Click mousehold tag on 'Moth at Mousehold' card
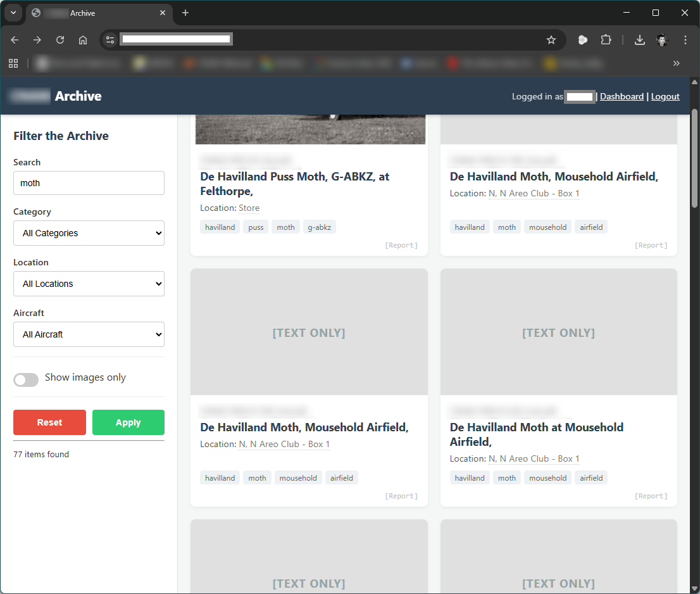Viewport: 700px width, 594px height. [x=547, y=478]
